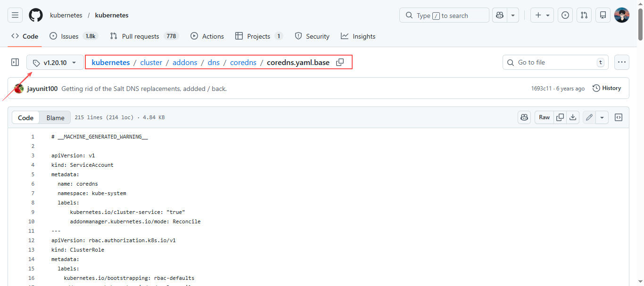Image resolution: width=644 pixels, height=286 pixels.
Task: Select the Code view toggle
Action: (25, 118)
